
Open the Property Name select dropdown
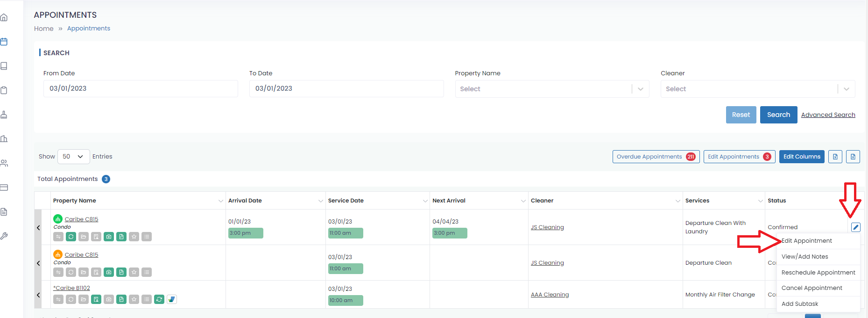(552, 89)
